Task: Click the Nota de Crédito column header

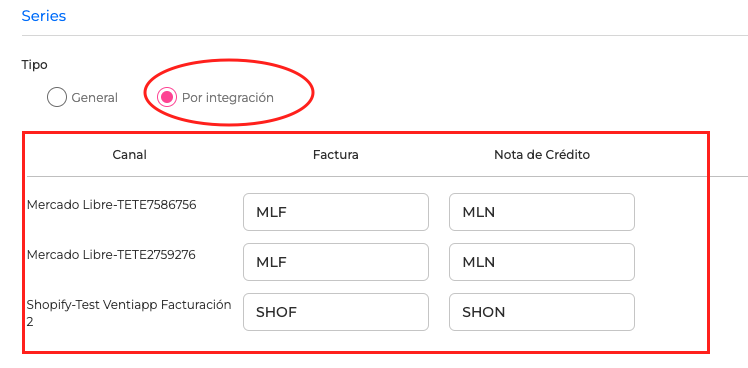Action: pyautogui.click(x=542, y=155)
